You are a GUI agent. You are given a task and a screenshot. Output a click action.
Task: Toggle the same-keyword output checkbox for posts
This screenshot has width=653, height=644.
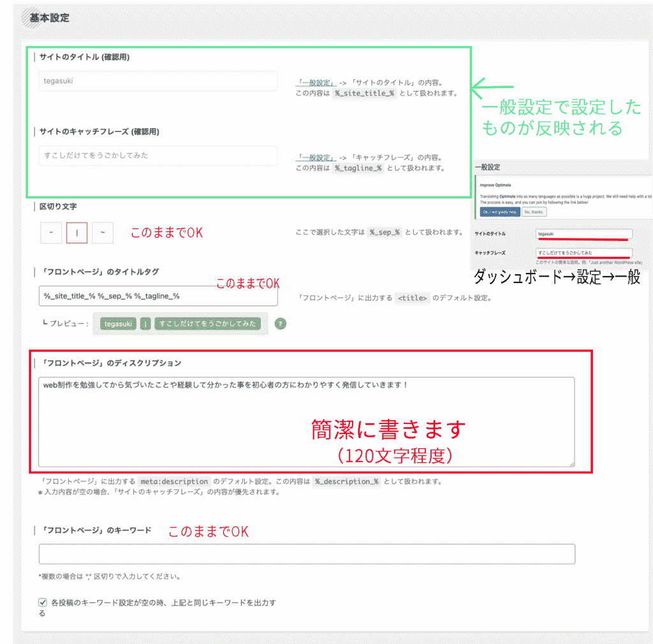[43, 601]
